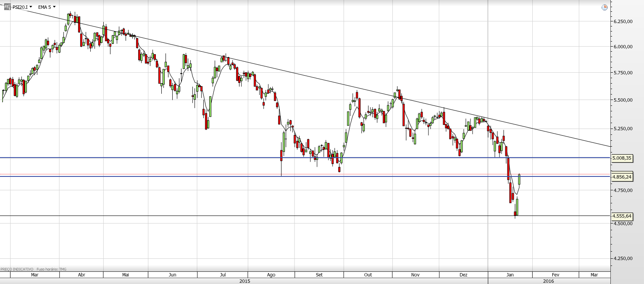Click the Jul month label
This screenshot has width=644, height=284.
tap(223, 275)
